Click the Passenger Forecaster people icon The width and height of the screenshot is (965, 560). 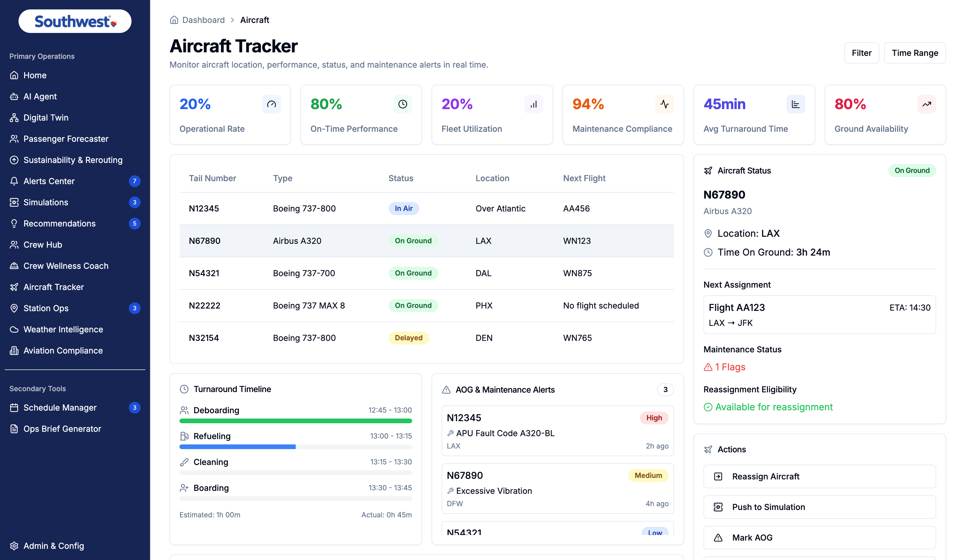[x=14, y=139]
